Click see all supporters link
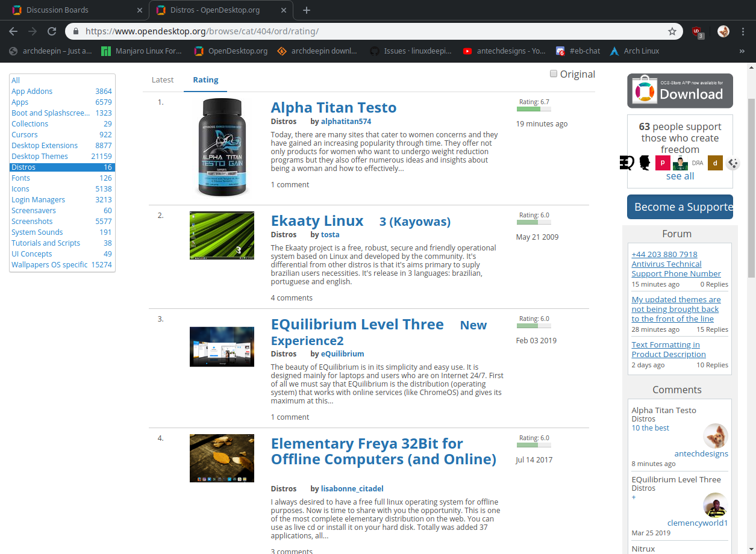756x554 pixels. click(x=680, y=176)
